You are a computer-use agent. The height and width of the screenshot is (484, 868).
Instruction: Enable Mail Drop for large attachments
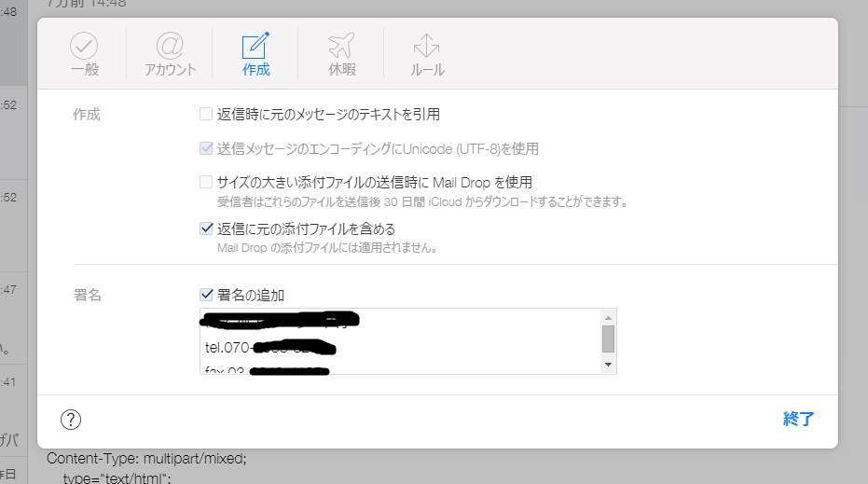pyautogui.click(x=206, y=182)
